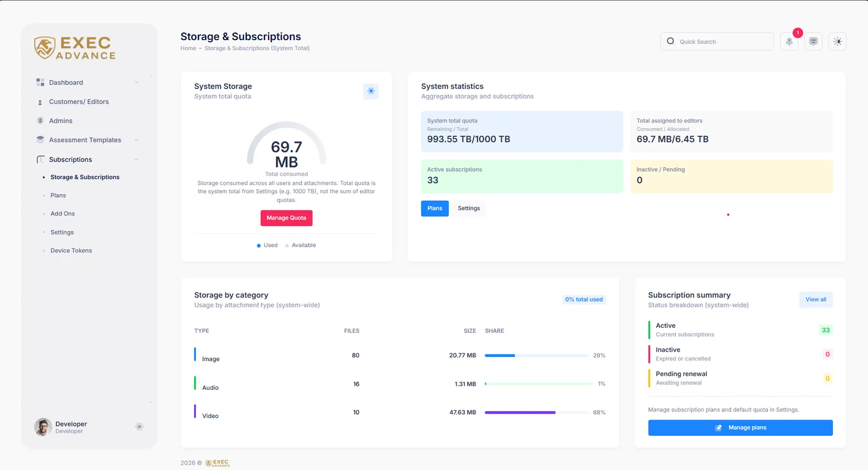Expand the Dashboard menu chevron
Viewport: 868px width, 470px height.
coord(136,82)
